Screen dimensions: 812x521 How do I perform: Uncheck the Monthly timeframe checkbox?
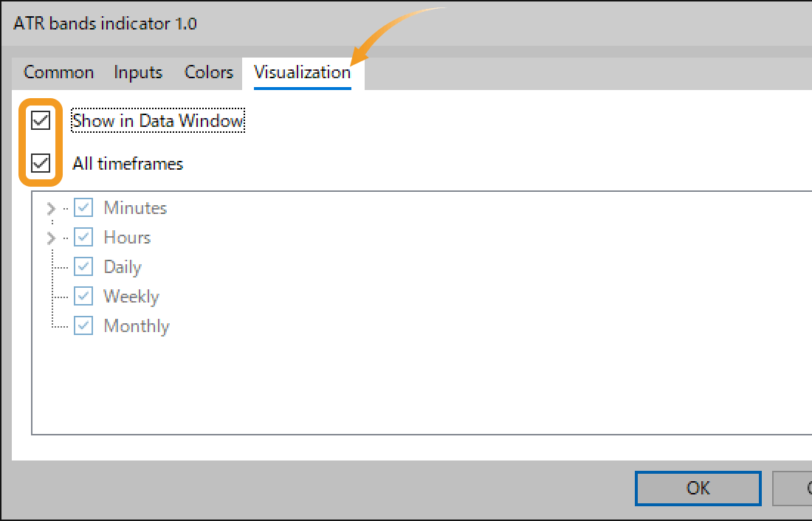(x=83, y=325)
